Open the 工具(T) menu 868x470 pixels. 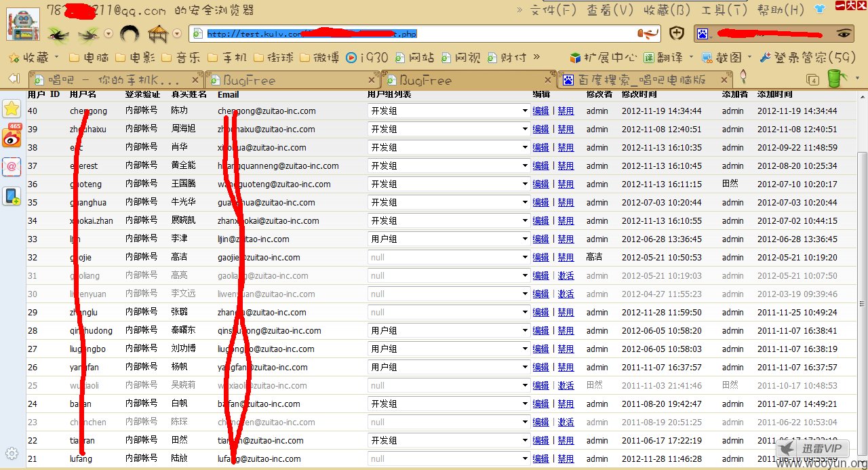coord(724,10)
